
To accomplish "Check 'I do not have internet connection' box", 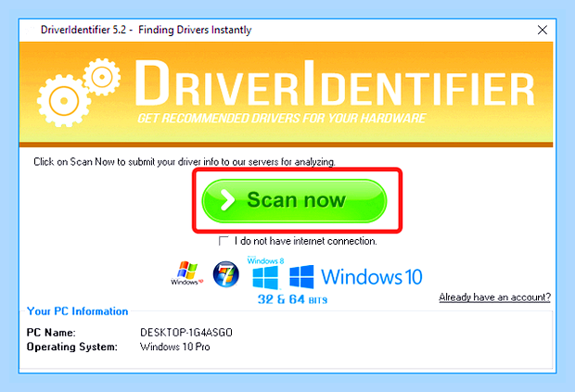I will pyautogui.click(x=224, y=241).
